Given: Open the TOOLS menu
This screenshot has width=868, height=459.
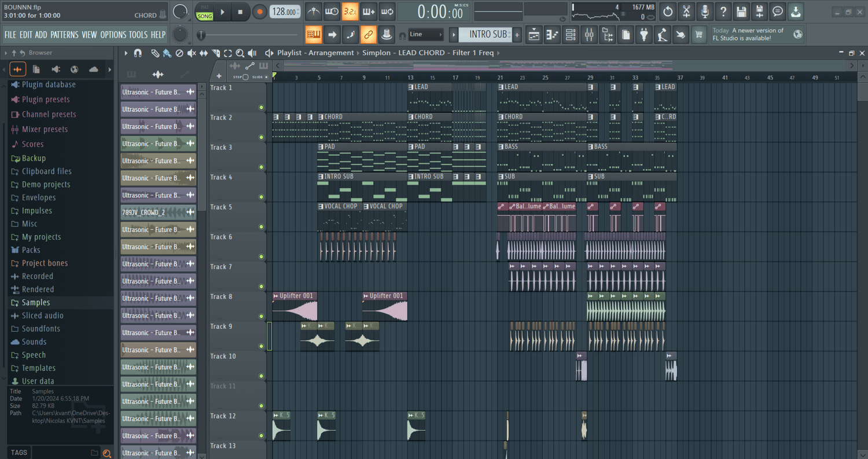Looking at the screenshot, I should [138, 35].
